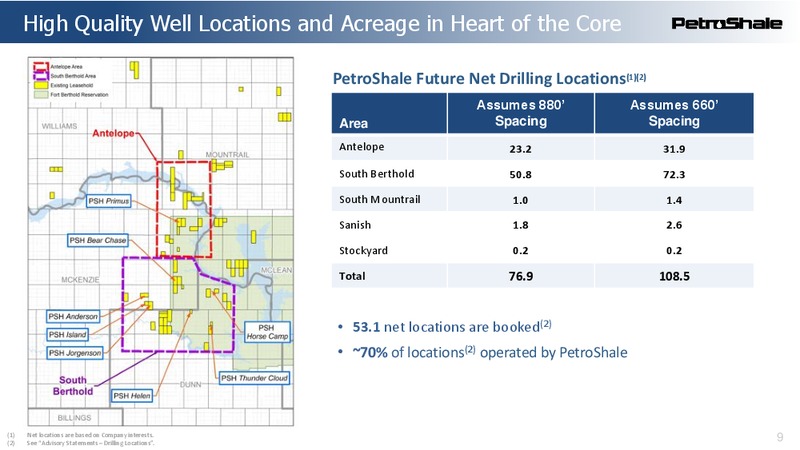800x450 pixels.
Task: Select the PSH Island map label
Action: pyautogui.click(x=67, y=335)
